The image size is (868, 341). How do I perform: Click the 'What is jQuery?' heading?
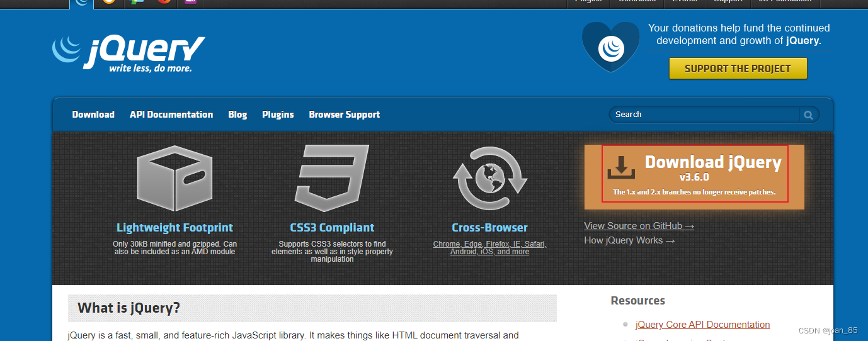tap(128, 308)
